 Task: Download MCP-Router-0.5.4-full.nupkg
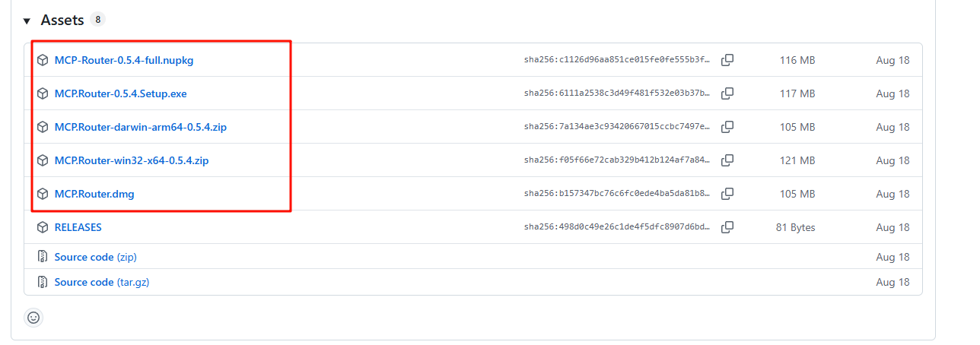tap(124, 60)
